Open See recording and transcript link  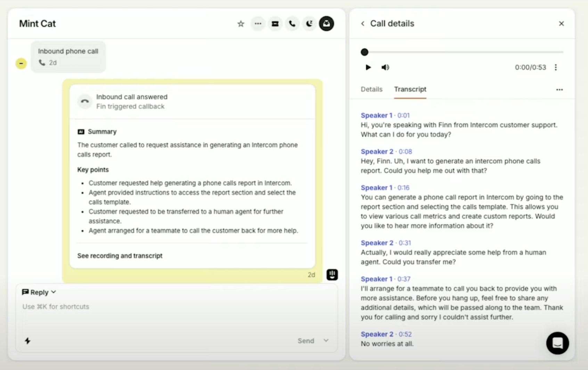120,256
